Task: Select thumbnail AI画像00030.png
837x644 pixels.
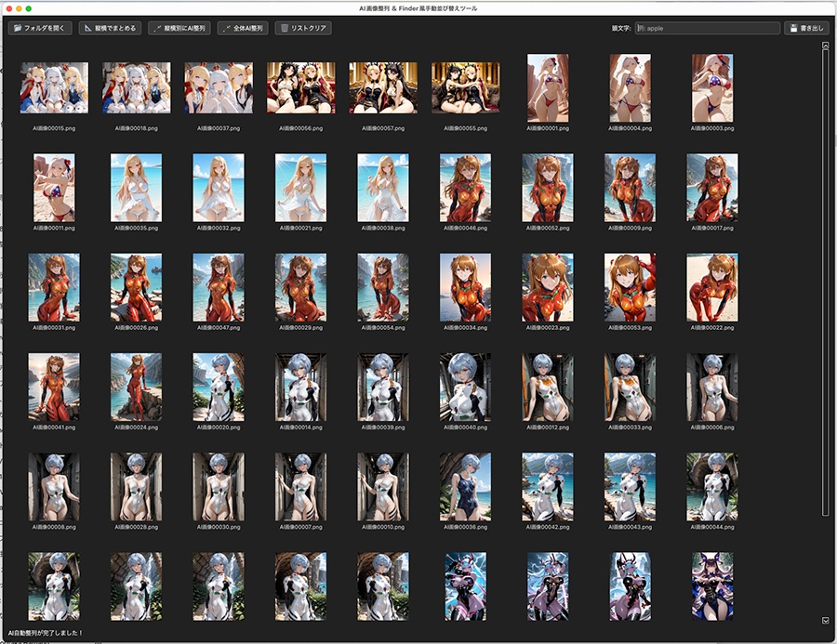Action: point(219,487)
